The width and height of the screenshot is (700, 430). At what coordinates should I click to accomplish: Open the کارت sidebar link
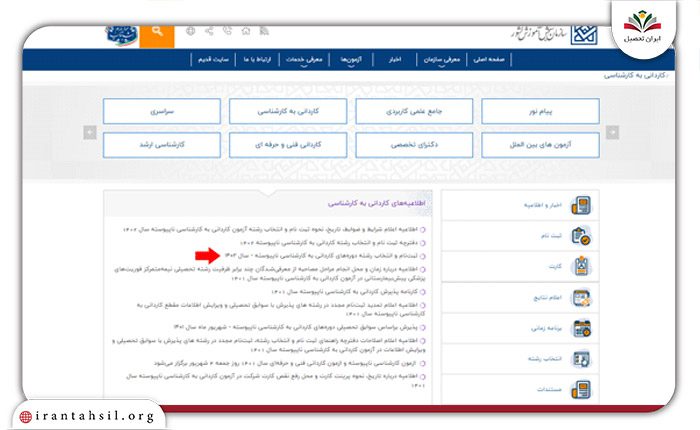point(555,267)
